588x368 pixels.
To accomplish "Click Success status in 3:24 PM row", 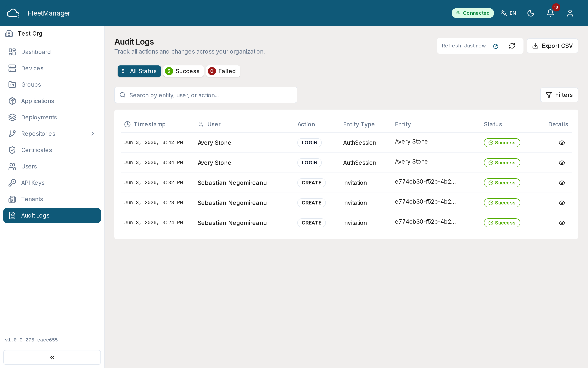I will (502, 223).
